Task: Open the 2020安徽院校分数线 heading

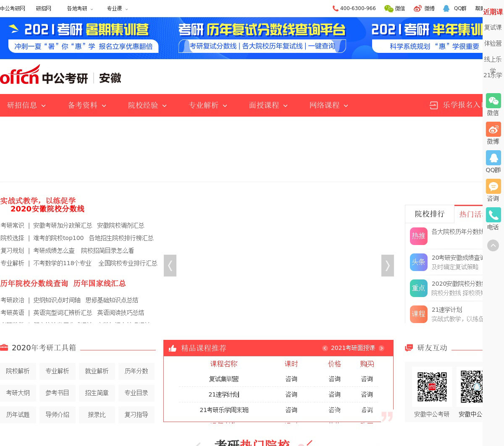Action: pos(47,209)
